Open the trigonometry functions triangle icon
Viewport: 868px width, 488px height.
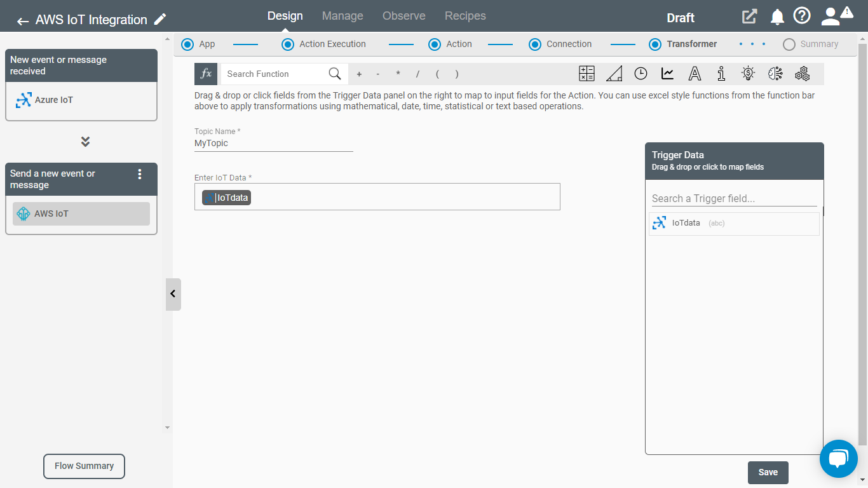click(x=614, y=74)
